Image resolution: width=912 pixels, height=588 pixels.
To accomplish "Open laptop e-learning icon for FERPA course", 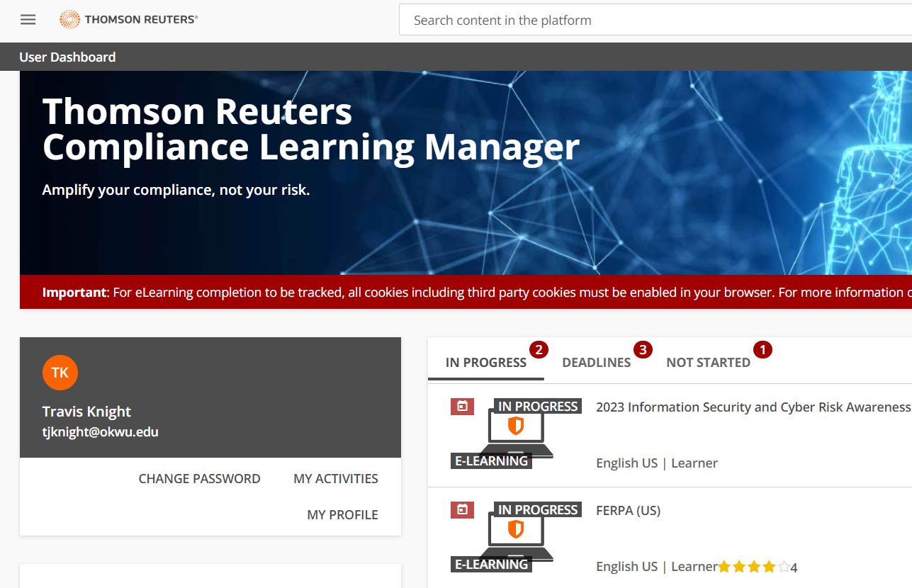I will tap(516, 536).
